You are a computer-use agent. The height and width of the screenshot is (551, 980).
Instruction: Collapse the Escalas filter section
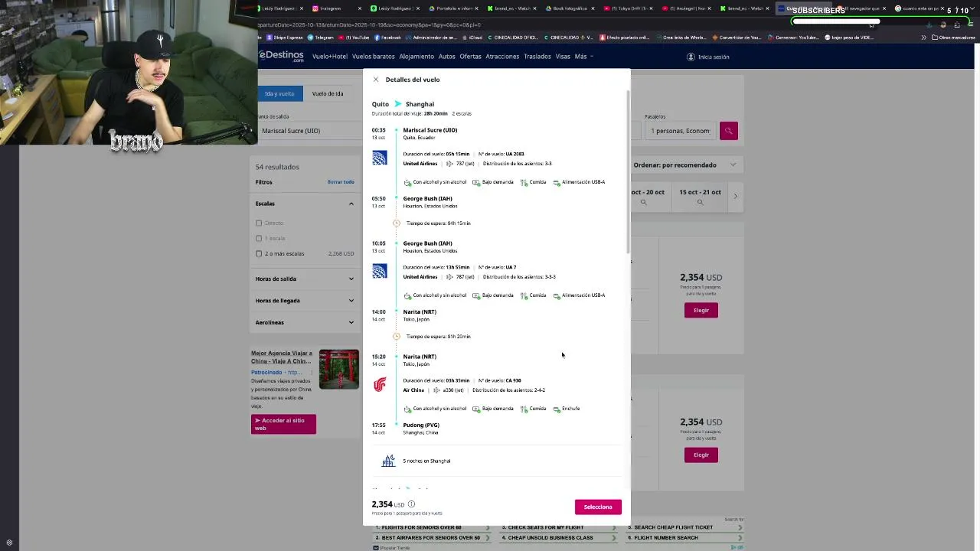coord(351,204)
